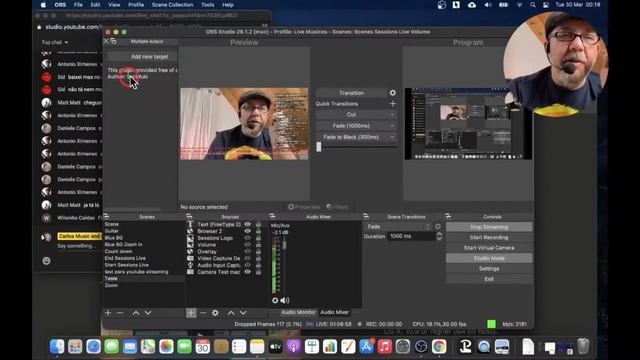Expand the Cut quick transition dropdown
640x360 pixels.
(x=392, y=115)
